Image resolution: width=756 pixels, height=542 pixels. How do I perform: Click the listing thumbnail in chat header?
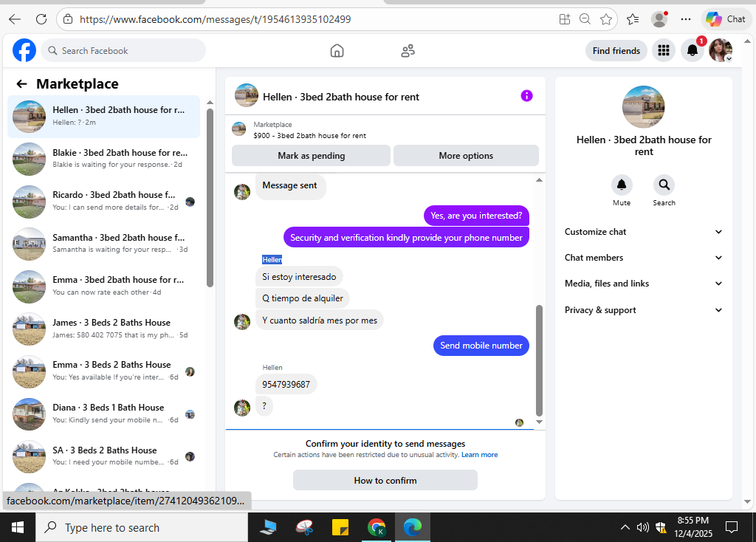(x=247, y=95)
